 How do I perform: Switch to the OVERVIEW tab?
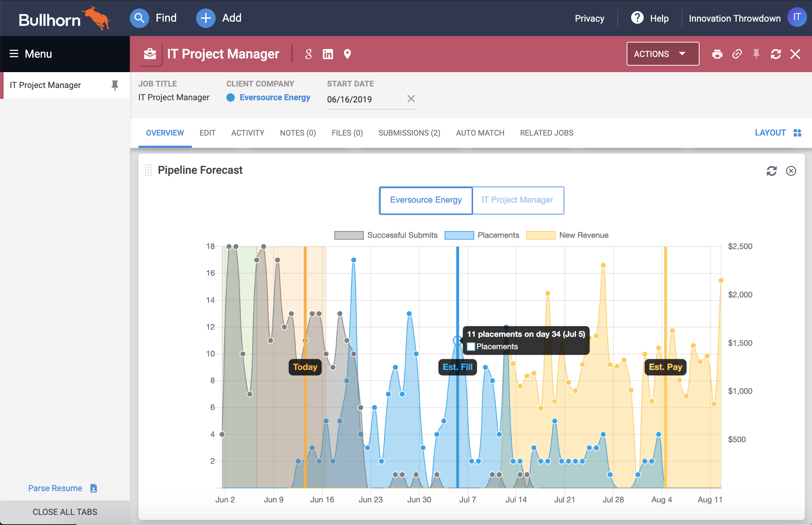click(x=165, y=133)
